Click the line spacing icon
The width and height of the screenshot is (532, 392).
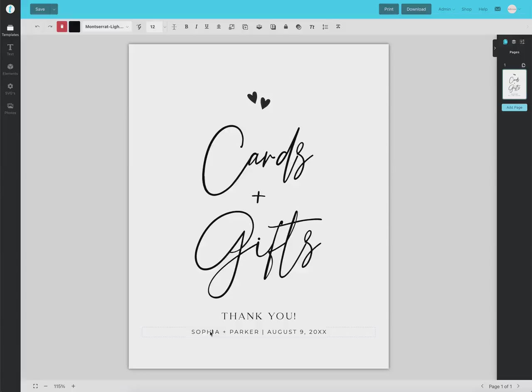point(325,27)
